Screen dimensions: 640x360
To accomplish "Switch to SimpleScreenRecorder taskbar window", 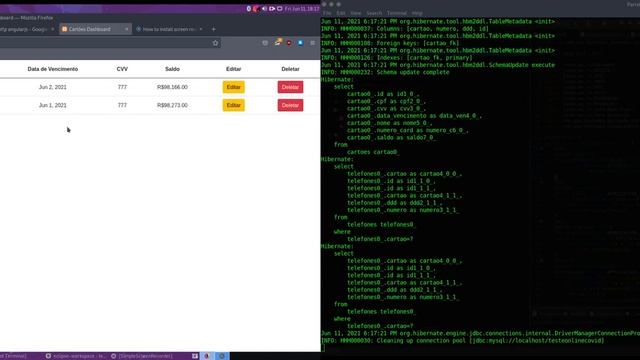I will [142, 356].
